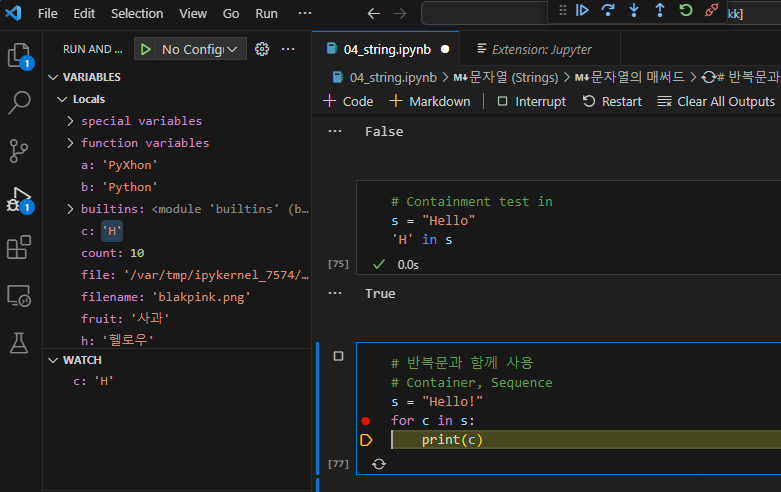Open launch.json with the gear icon
Screen dimensions: 781x492
(262, 49)
